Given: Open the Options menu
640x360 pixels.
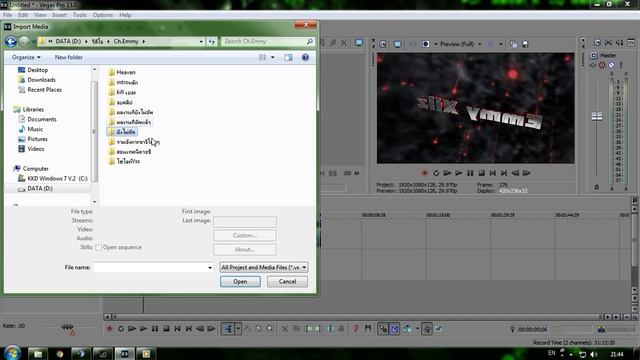Looking at the screenshot, I should (x=103, y=15).
